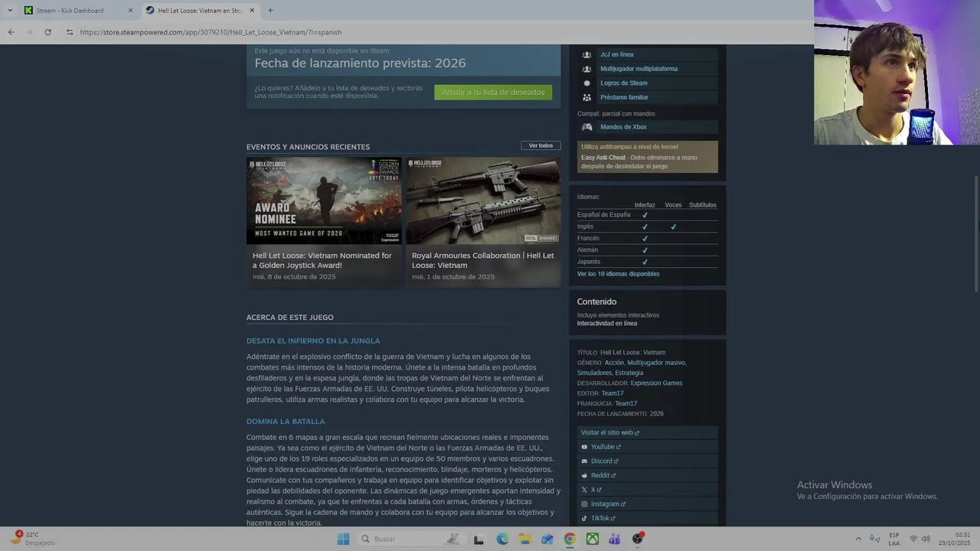Click the Team17 franchise link
980x551 pixels.
[x=626, y=403]
